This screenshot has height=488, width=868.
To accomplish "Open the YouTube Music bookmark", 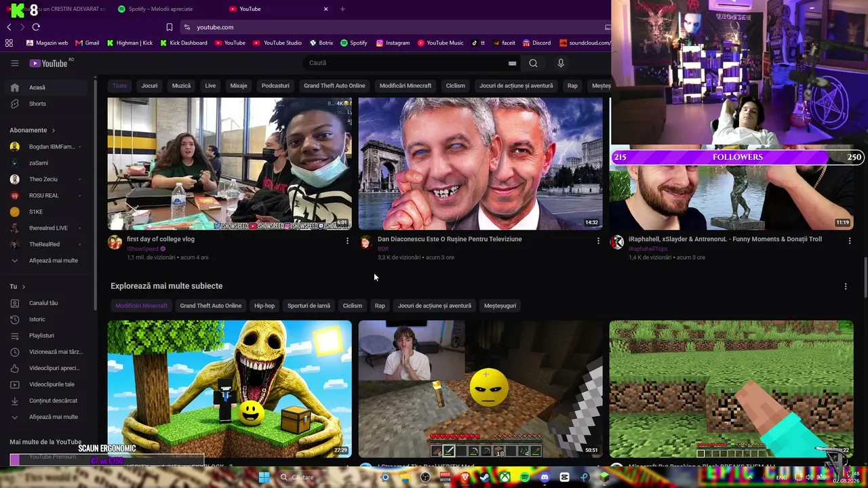I will (x=441, y=43).
